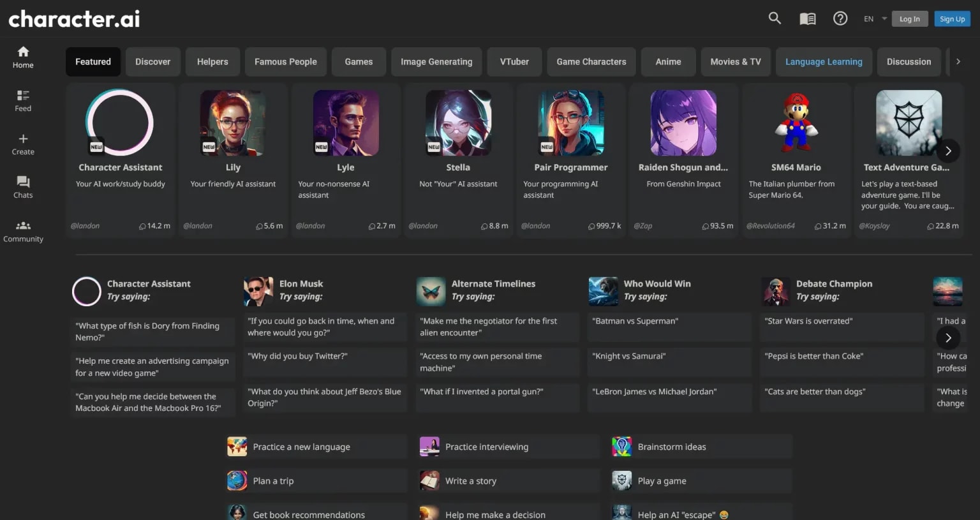The width and height of the screenshot is (980, 520).
Task: Open Feed in the sidebar
Action: (x=23, y=101)
